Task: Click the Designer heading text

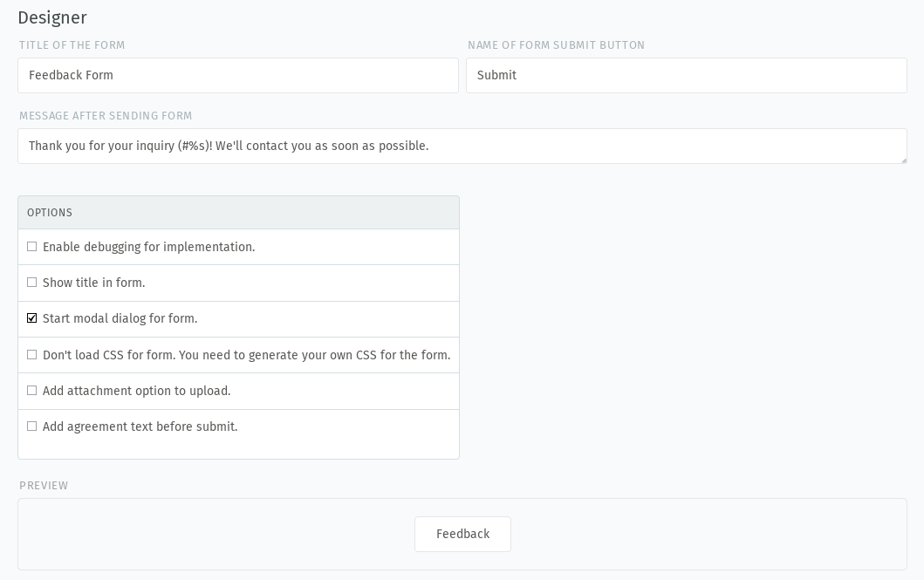Action: coord(52,17)
